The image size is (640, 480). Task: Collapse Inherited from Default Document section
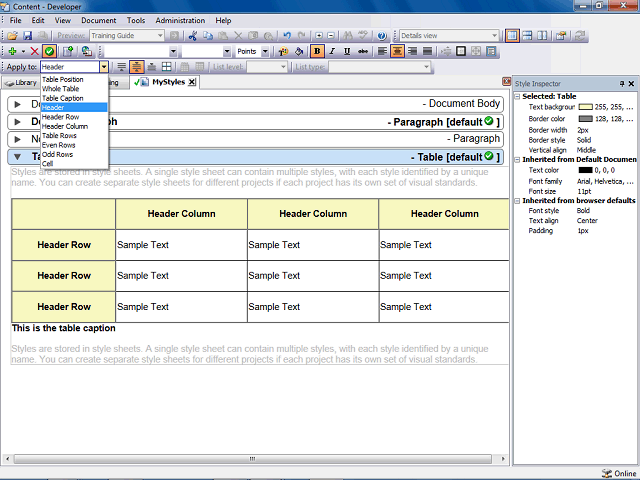(x=517, y=160)
